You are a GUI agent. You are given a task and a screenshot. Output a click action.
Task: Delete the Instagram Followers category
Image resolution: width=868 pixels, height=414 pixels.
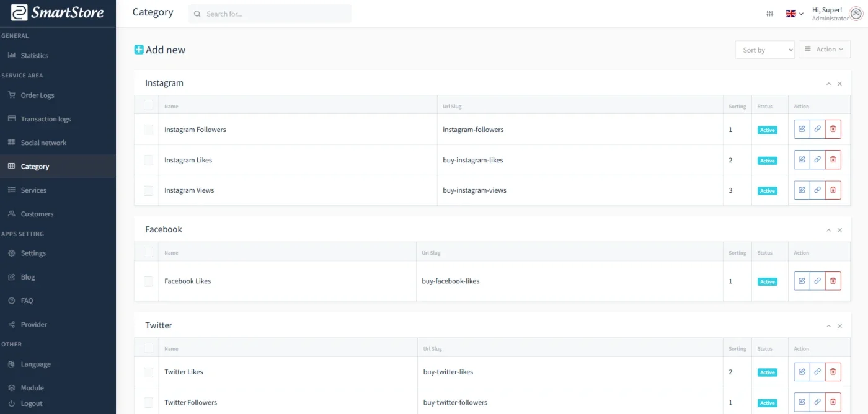tap(833, 129)
